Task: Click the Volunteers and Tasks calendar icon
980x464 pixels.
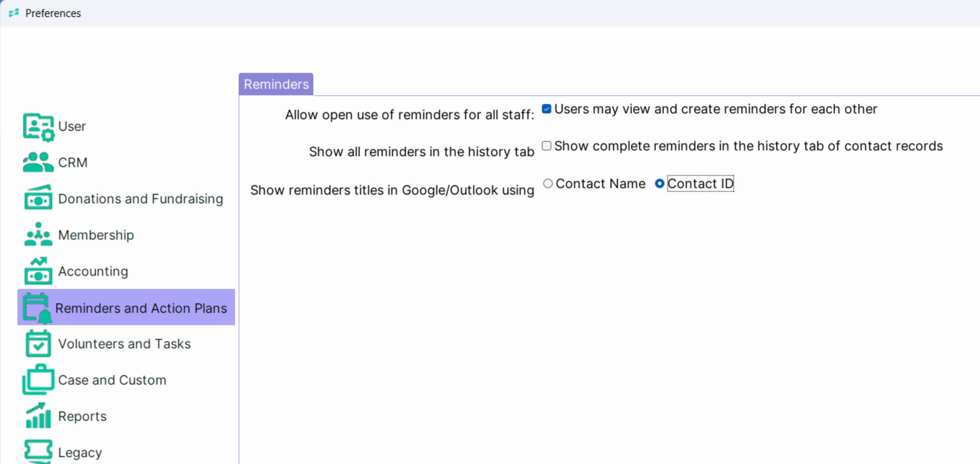Action: point(38,343)
